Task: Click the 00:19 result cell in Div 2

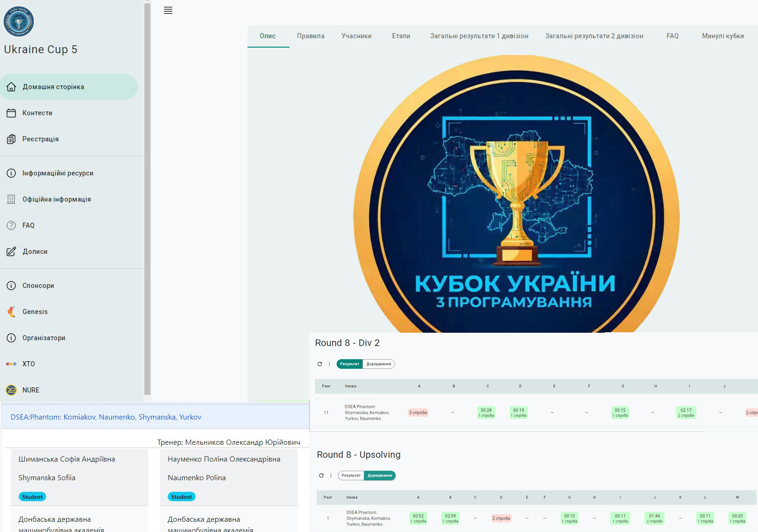Action: pos(519,413)
